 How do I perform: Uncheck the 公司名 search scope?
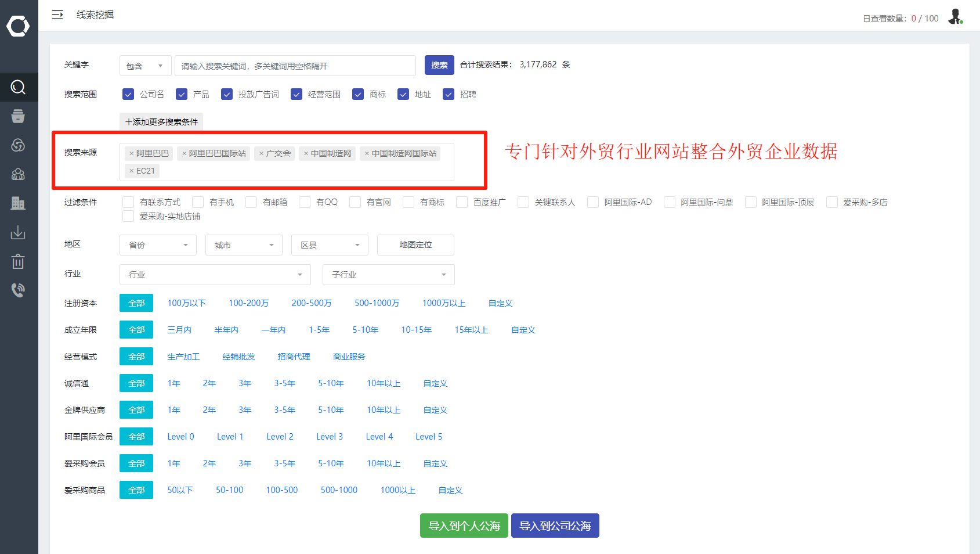[128, 94]
